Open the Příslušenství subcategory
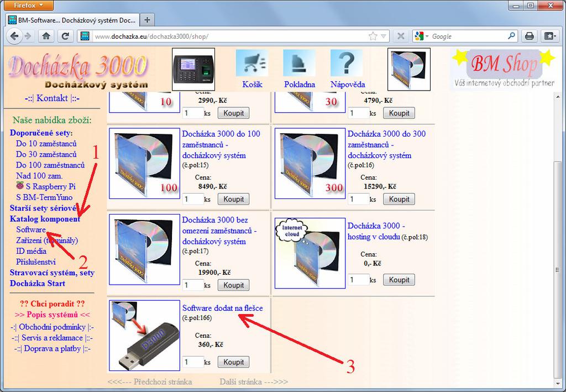 coord(36,262)
